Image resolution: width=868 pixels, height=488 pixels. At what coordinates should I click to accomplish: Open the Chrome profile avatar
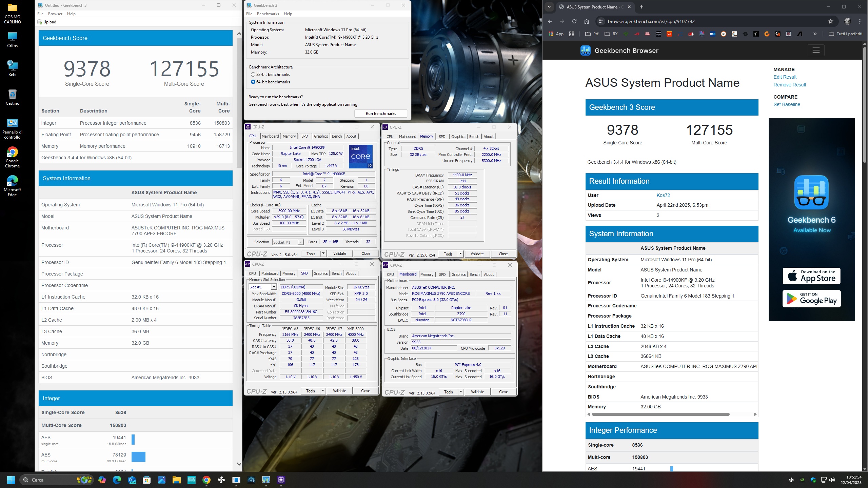(x=847, y=21)
